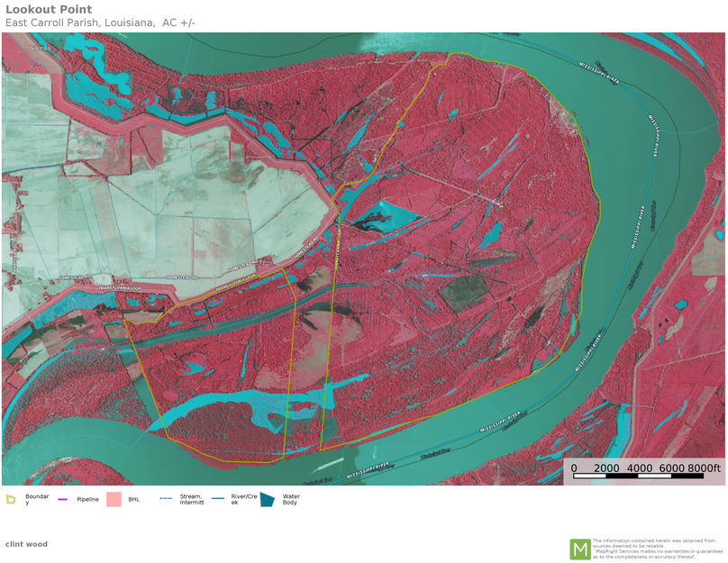Image resolution: width=728 pixels, height=563 pixels.
Task: Click the Water Body legend text label
Action: click(291, 499)
